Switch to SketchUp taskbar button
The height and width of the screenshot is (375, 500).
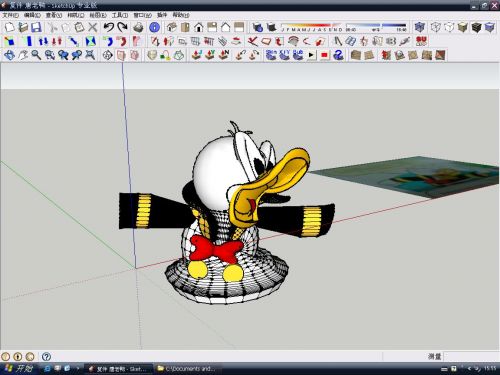[117, 369]
